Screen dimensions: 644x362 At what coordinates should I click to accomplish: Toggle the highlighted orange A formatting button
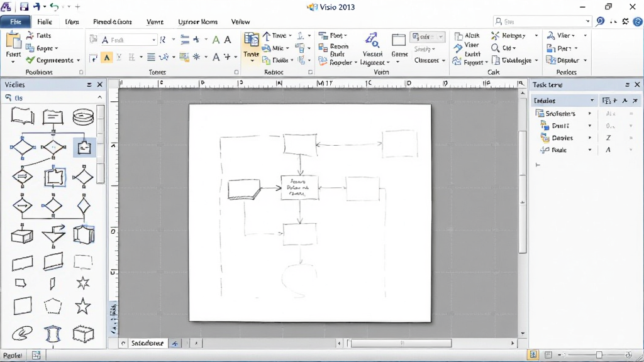tap(107, 57)
